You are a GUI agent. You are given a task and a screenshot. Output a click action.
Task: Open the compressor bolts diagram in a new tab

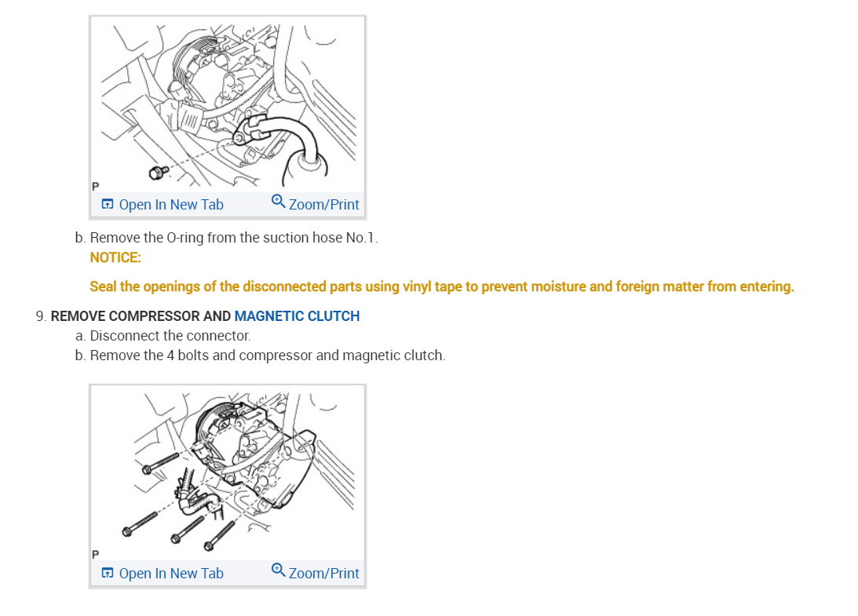point(171,574)
